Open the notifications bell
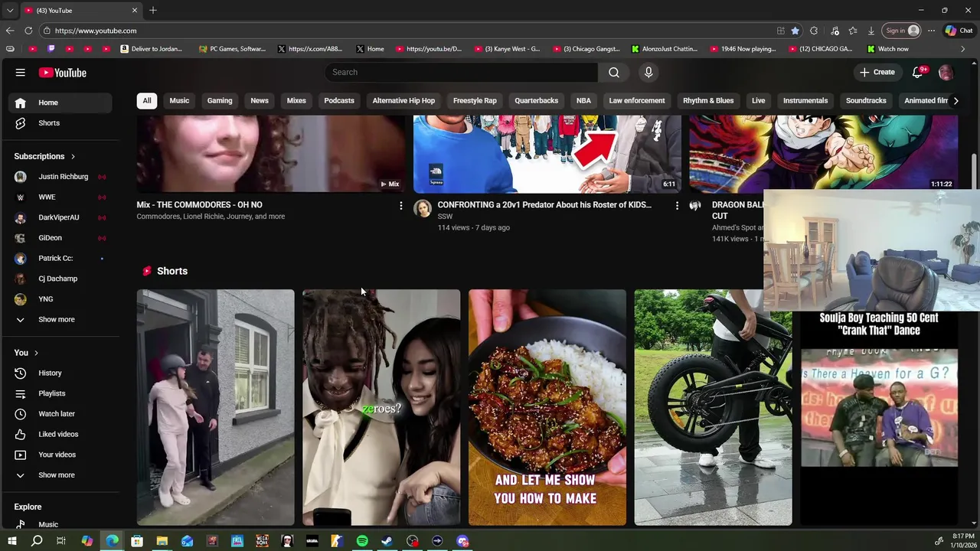 [917, 72]
